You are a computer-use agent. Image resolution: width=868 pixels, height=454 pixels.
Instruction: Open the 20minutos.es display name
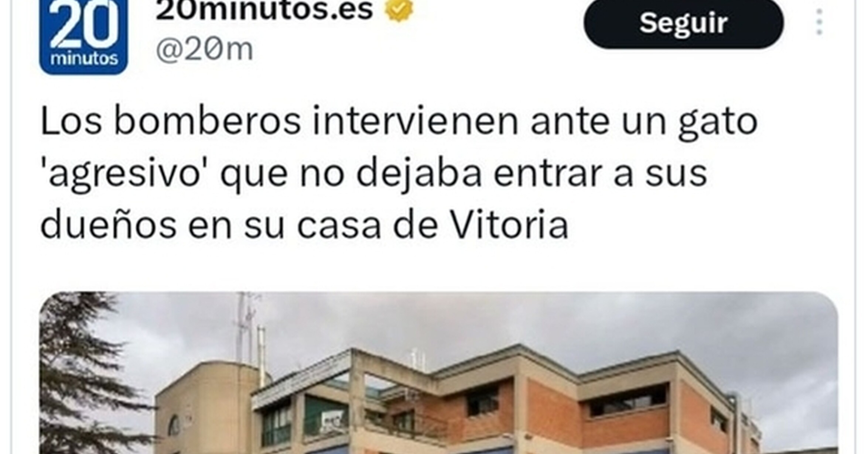[x=264, y=10]
